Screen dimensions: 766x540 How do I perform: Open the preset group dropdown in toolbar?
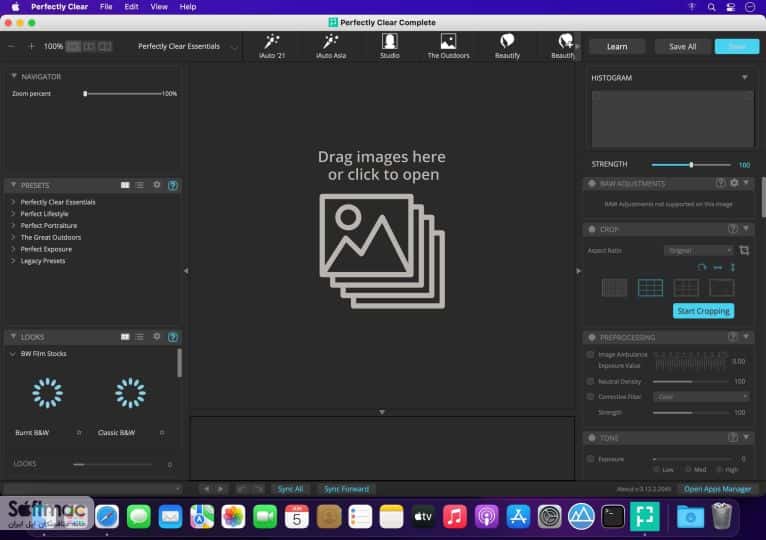[x=186, y=46]
